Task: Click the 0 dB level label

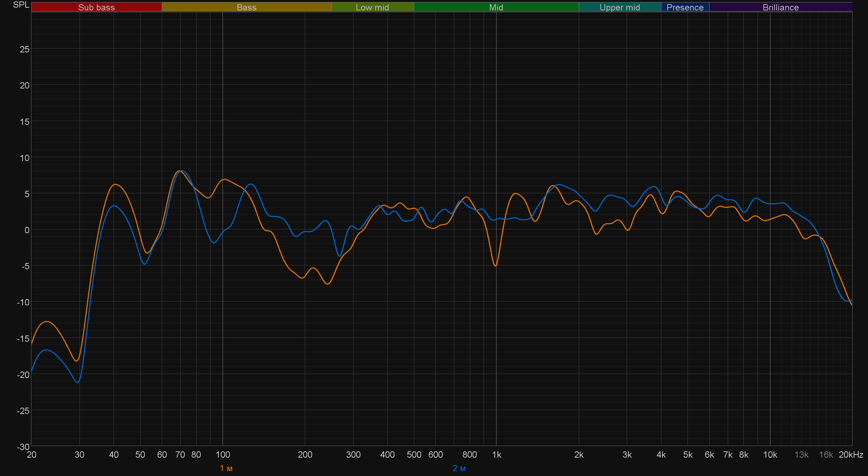Action: [27, 230]
